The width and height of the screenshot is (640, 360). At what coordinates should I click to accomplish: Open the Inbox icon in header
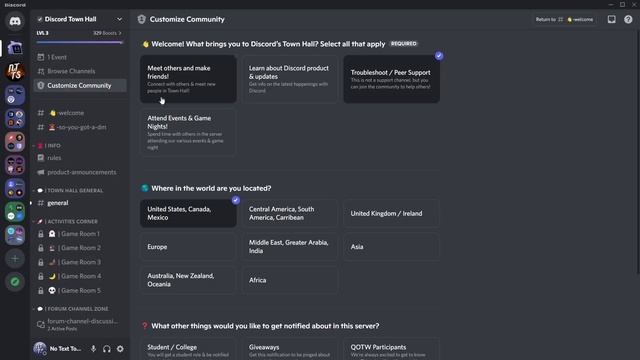click(611, 19)
